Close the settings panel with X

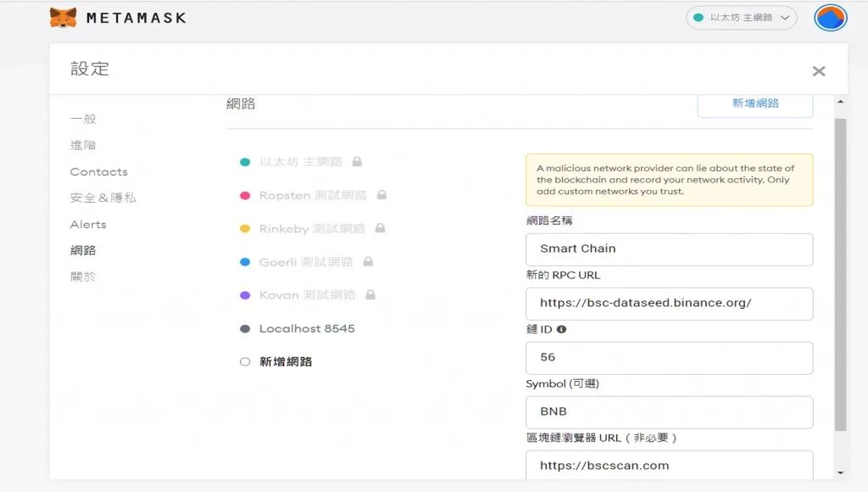coord(819,71)
